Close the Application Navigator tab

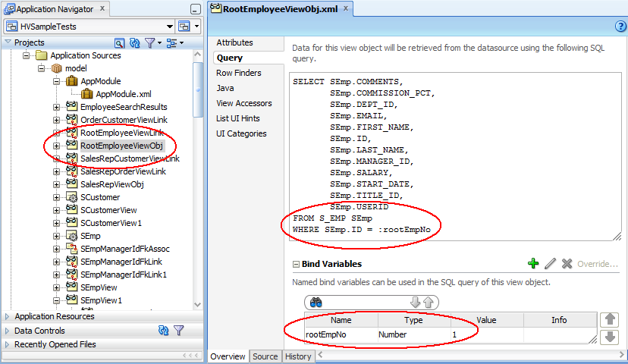102,8
